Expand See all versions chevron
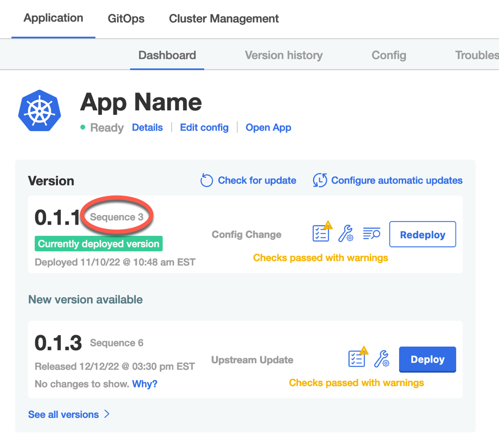499x448 pixels. click(x=107, y=415)
